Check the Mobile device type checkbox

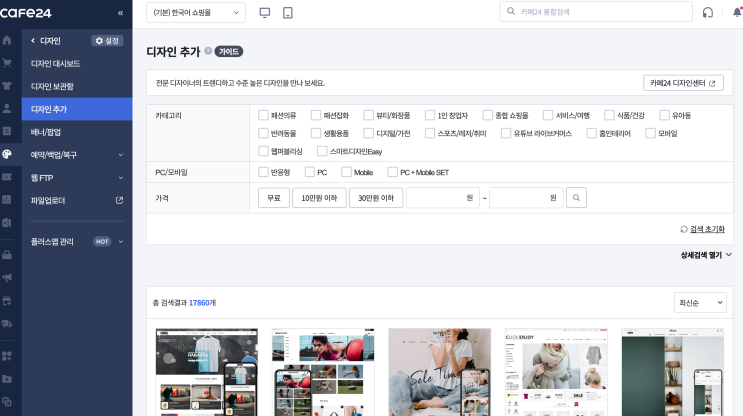pos(346,172)
